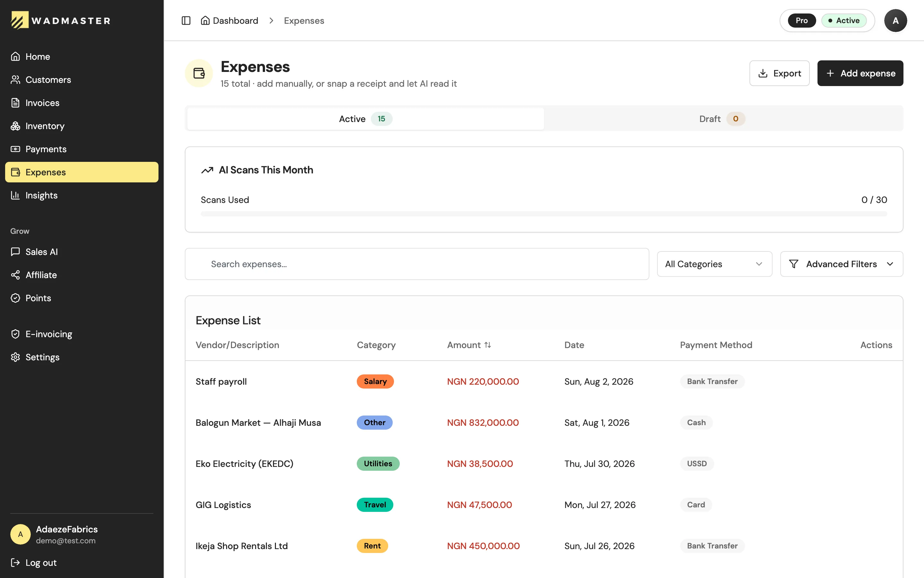Open Home in the sidebar
Image resolution: width=924 pixels, height=578 pixels.
pyautogui.click(x=82, y=57)
